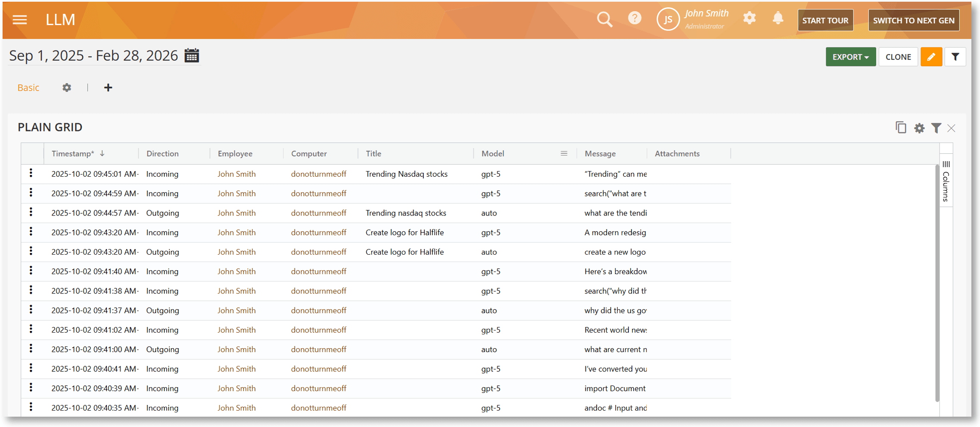The image size is (980, 427).
Task: Open date range calendar picker
Action: click(x=192, y=56)
